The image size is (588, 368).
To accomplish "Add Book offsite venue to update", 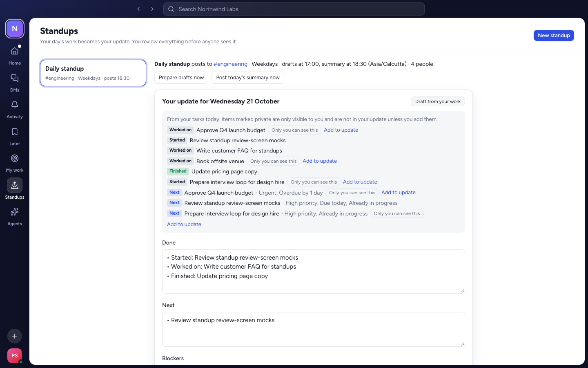I will [320, 161].
